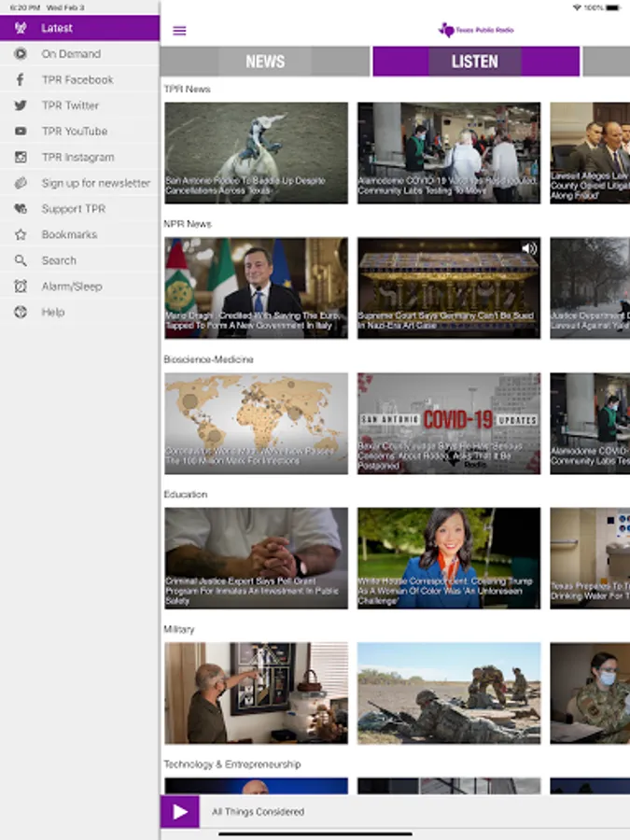The width and height of the screenshot is (630, 840).
Task: Tap the battery indicator in status bar
Action: point(613,7)
